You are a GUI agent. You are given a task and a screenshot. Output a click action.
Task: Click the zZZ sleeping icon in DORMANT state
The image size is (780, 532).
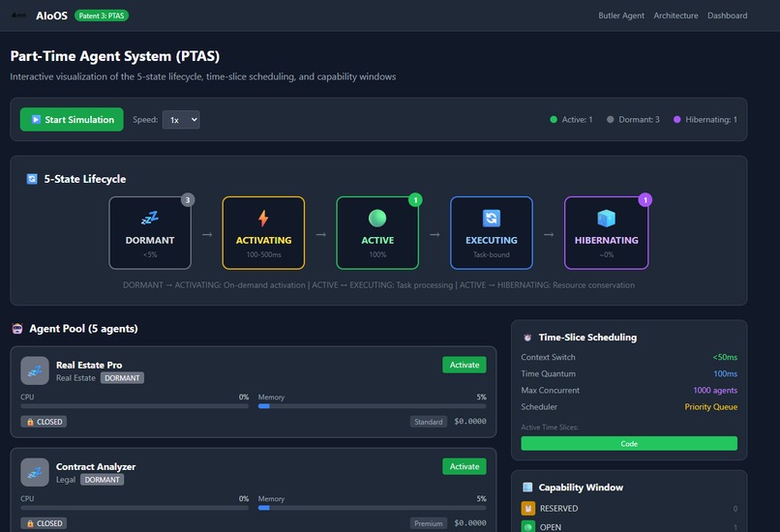(x=150, y=218)
